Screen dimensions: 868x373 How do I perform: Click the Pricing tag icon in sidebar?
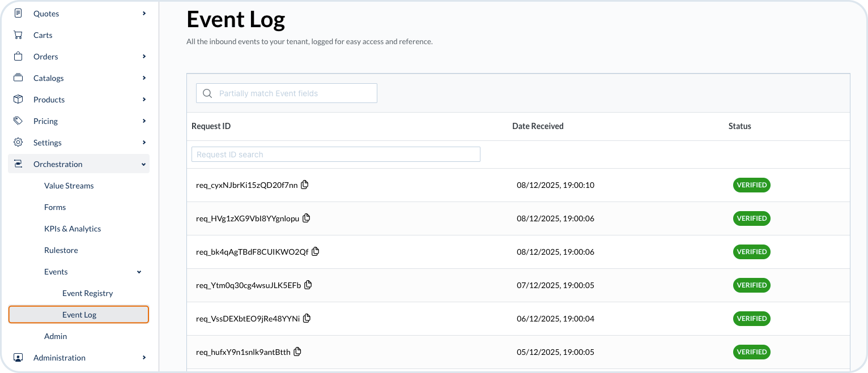click(x=18, y=121)
